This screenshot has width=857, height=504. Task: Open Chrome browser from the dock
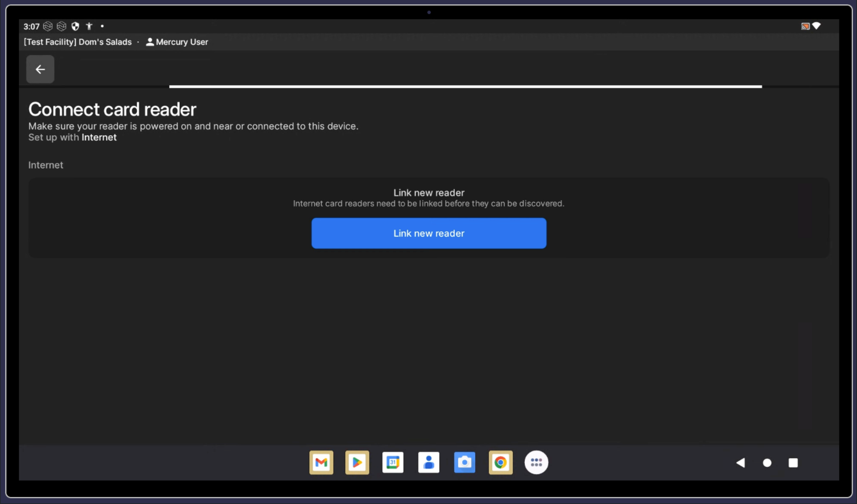tap(500, 462)
